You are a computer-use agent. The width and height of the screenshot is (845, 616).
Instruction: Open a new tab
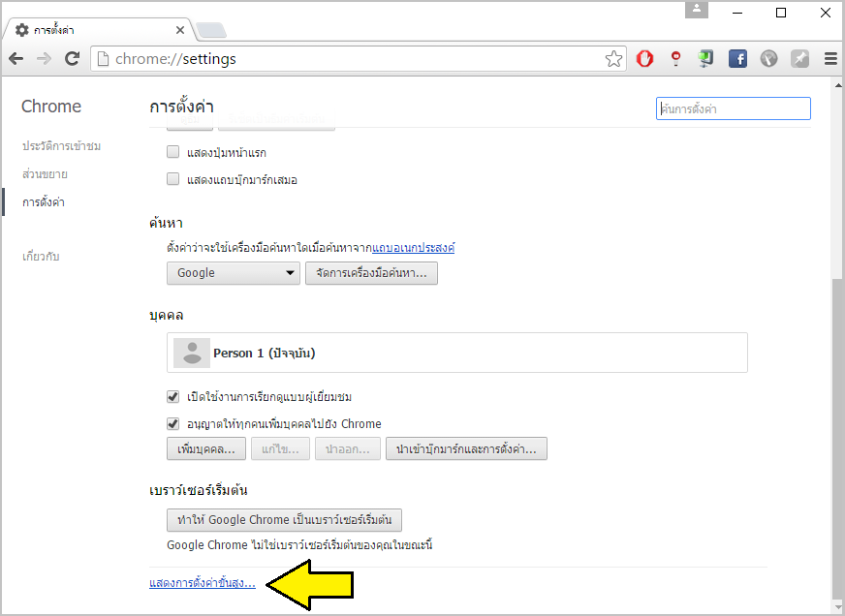click(x=210, y=31)
